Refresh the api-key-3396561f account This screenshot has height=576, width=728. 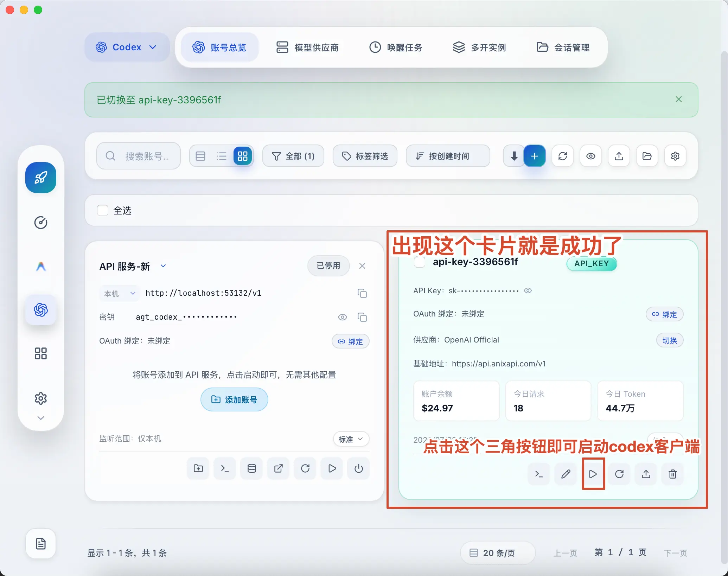tap(619, 474)
